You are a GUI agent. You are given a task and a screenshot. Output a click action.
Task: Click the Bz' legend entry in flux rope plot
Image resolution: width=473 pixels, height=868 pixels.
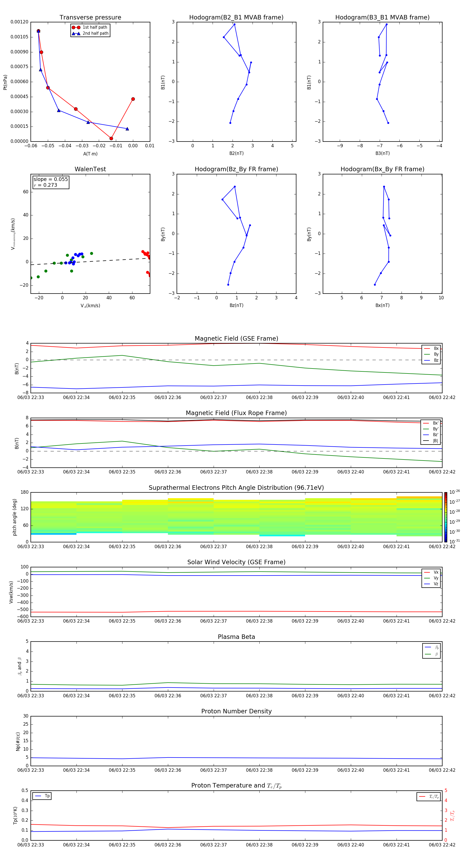click(431, 435)
